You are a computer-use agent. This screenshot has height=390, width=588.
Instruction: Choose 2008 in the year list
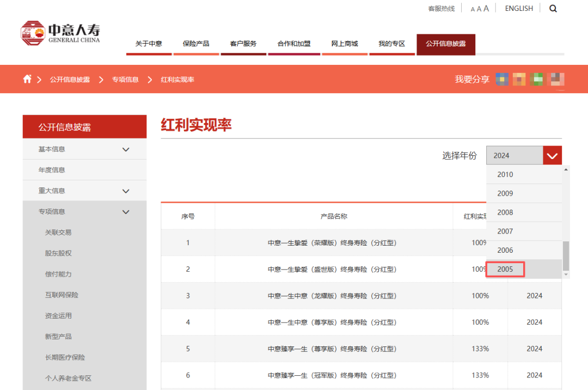point(505,212)
